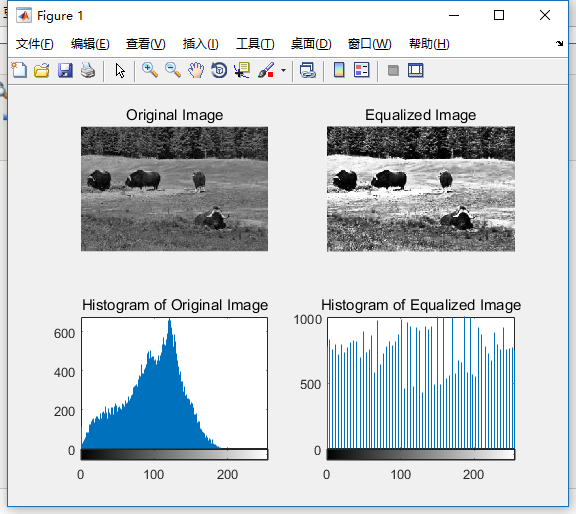Click the Original Image thumbnail
Viewport: 576px width, 514px height.
[174, 189]
